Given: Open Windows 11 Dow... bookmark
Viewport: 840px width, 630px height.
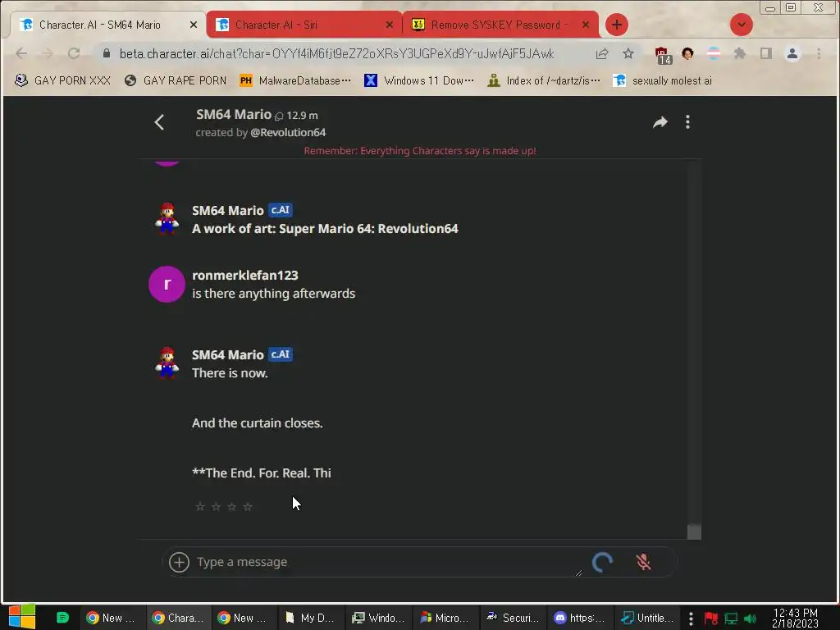Looking at the screenshot, I should click(x=419, y=80).
